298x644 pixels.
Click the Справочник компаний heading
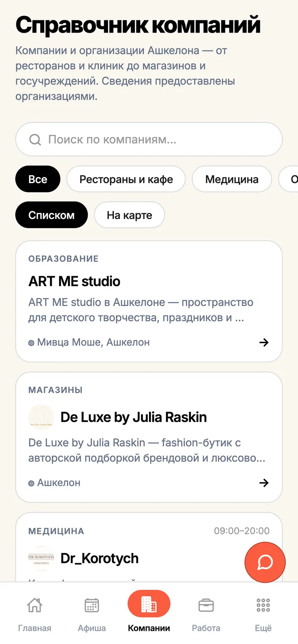(x=138, y=25)
